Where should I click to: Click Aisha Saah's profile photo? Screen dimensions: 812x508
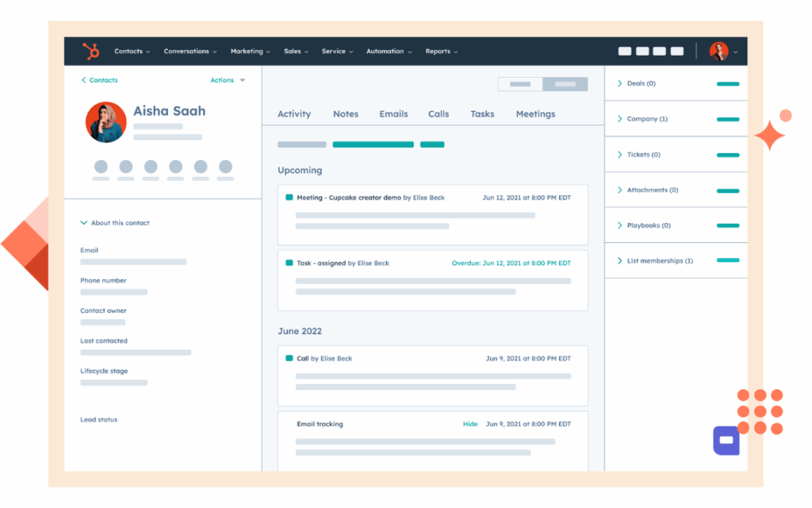(x=105, y=122)
